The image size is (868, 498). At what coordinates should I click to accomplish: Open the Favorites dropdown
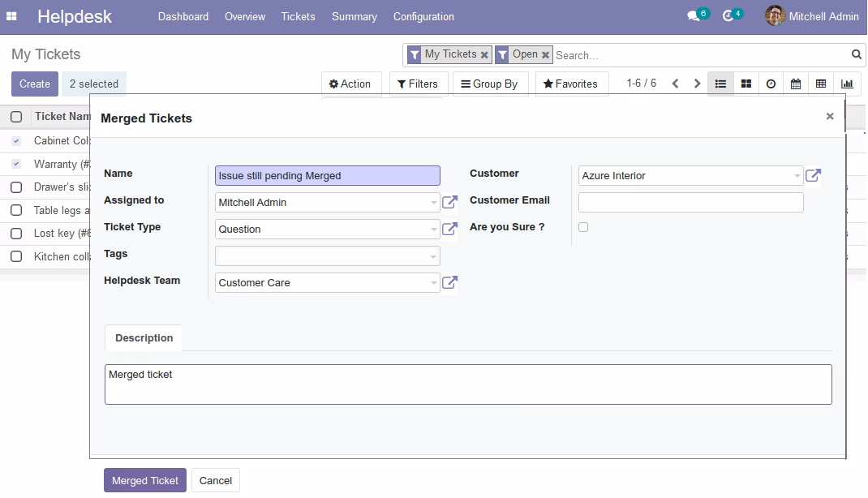[571, 84]
